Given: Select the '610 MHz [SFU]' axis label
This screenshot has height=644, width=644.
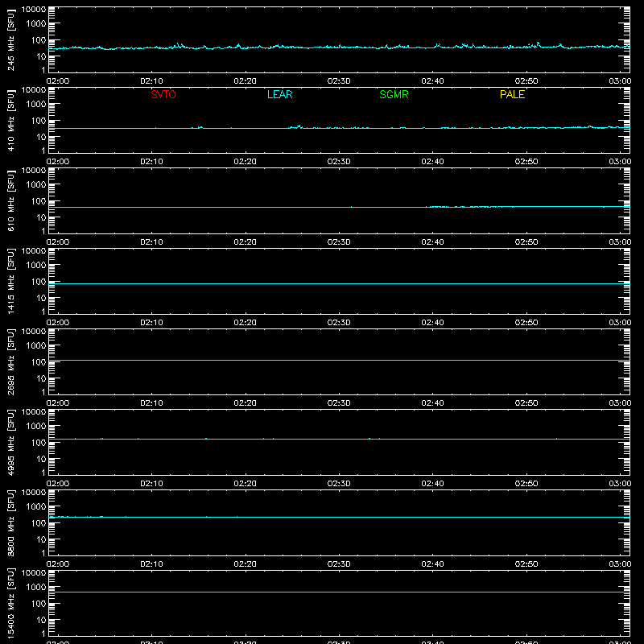Looking at the screenshot, I should tap(11, 200).
